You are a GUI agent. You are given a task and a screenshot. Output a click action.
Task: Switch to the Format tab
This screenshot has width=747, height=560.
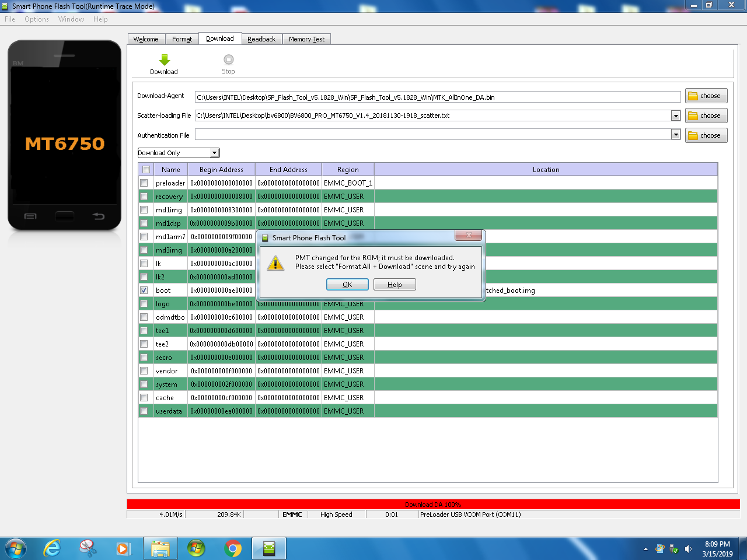tap(182, 39)
